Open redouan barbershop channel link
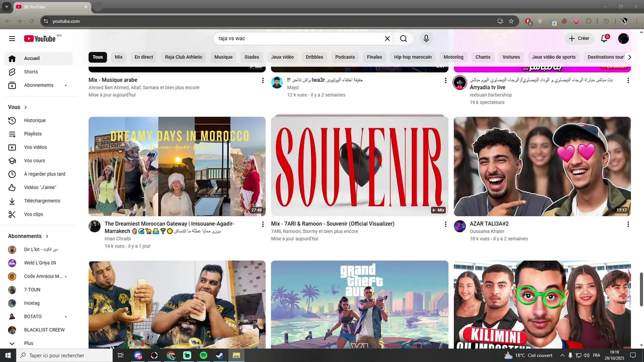This screenshot has width=644, height=362. pyautogui.click(x=491, y=95)
